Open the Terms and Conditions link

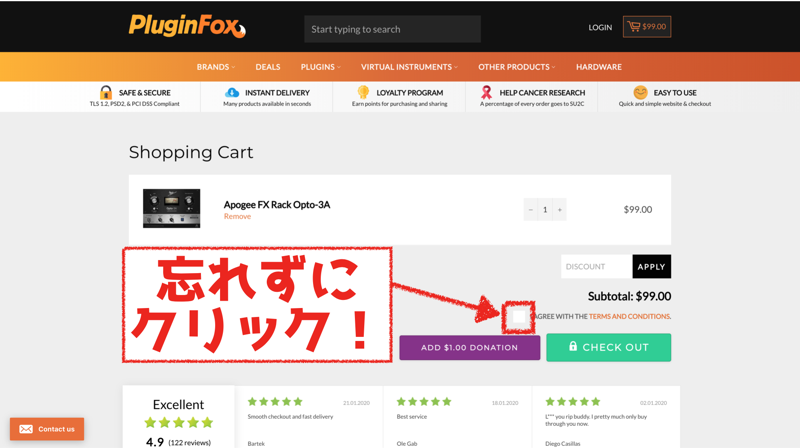click(x=629, y=316)
